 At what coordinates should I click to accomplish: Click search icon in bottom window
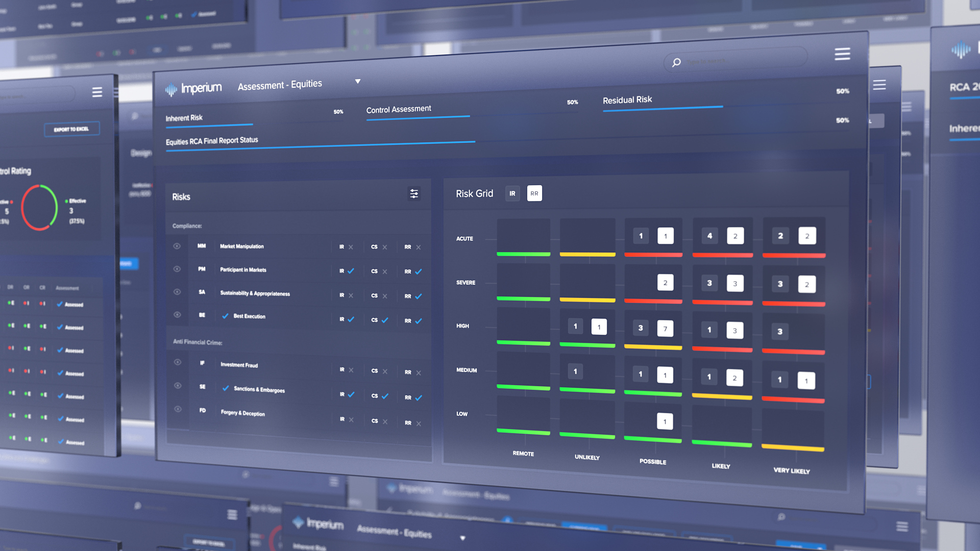pyautogui.click(x=781, y=517)
